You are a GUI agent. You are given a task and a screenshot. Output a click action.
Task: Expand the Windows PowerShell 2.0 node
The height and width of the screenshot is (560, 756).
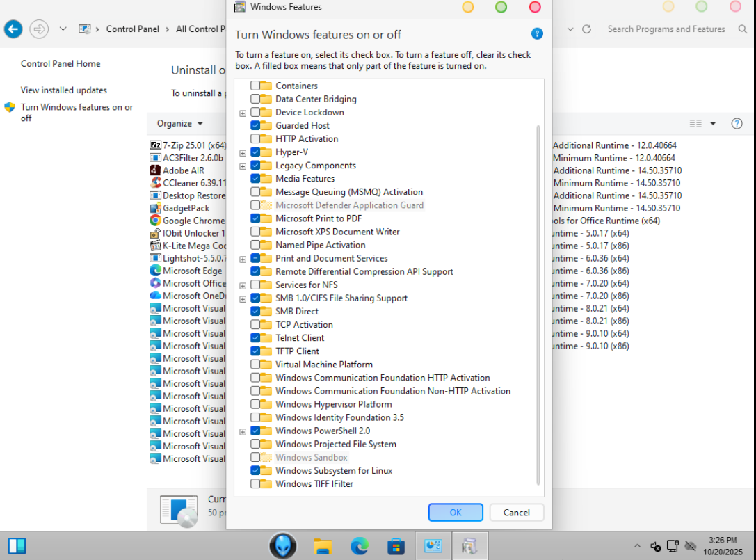pos(243,432)
